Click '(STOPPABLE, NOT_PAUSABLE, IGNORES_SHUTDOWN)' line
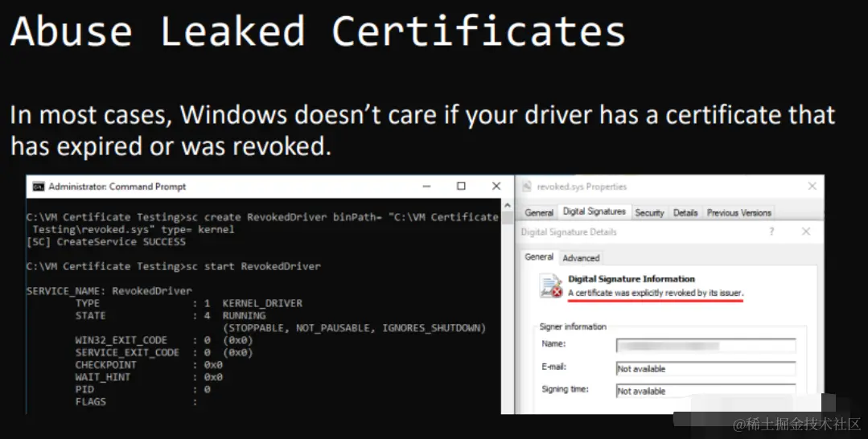Image resolution: width=868 pixels, height=439 pixels. tap(354, 328)
